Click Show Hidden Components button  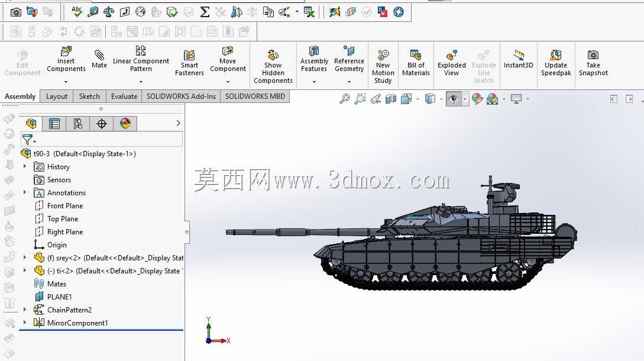point(273,66)
